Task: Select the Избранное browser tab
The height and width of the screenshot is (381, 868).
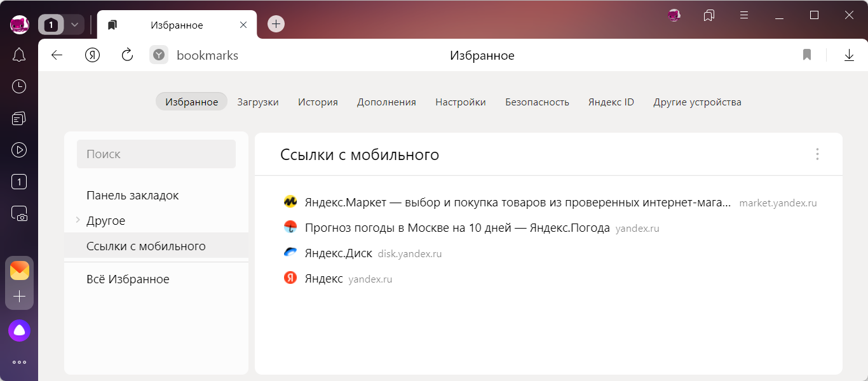Action: pos(177,25)
